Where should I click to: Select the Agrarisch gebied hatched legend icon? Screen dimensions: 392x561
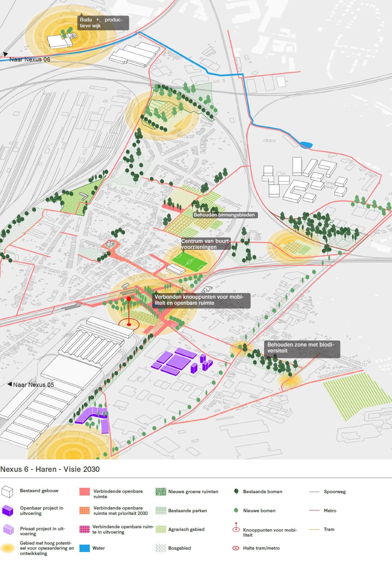coord(161,529)
